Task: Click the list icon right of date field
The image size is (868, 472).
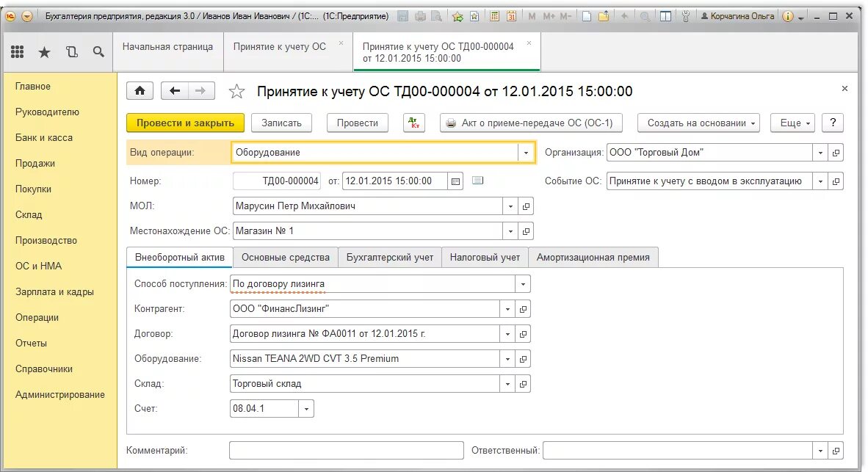Action: 478,181
